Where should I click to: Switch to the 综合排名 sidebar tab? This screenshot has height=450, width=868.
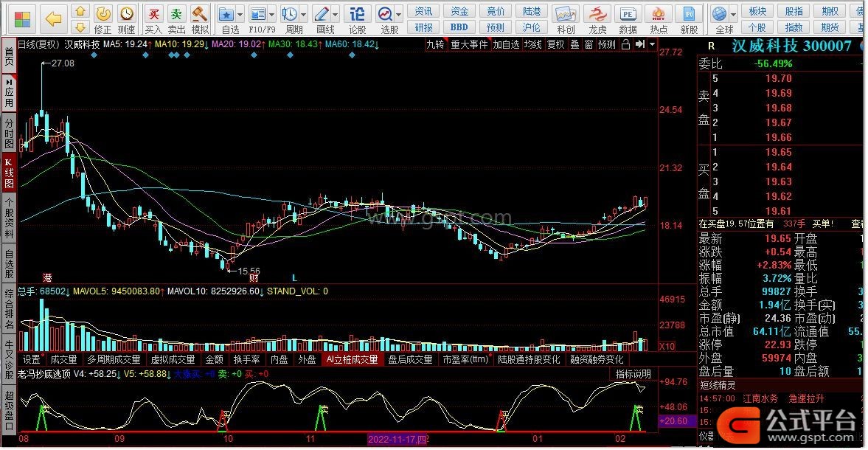[x=9, y=310]
